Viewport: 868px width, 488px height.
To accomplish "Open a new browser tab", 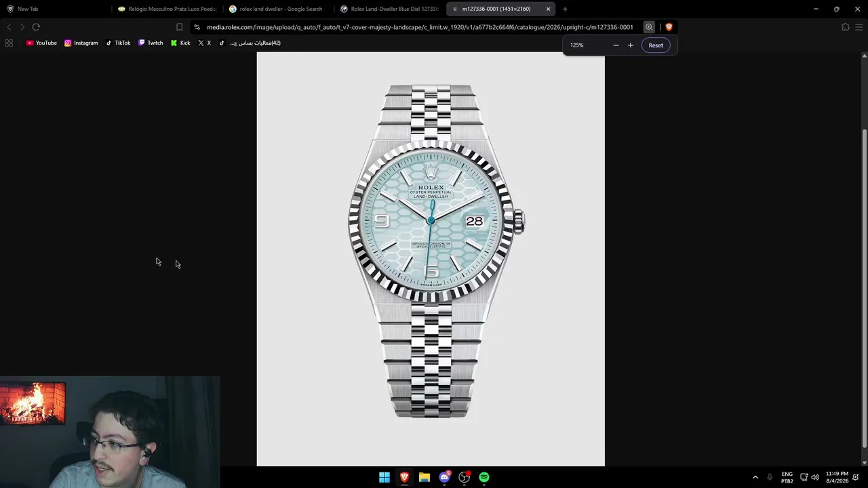I will pos(565,9).
